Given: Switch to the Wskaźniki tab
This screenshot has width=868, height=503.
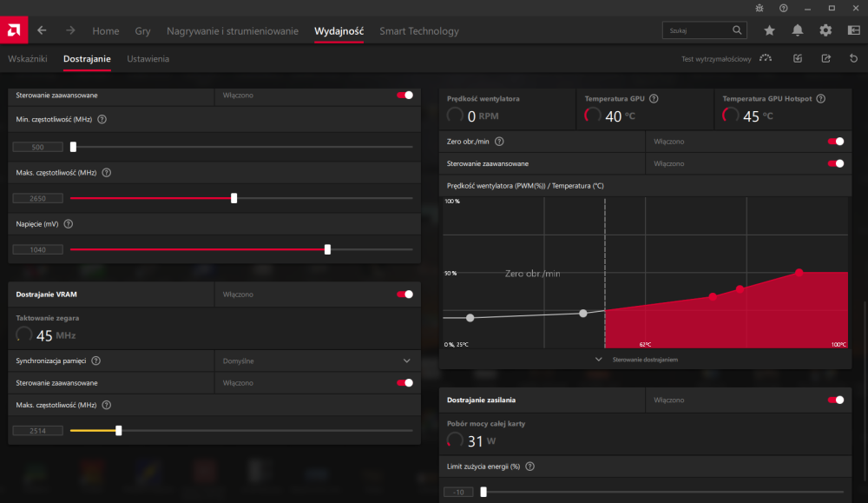Looking at the screenshot, I should click(27, 59).
